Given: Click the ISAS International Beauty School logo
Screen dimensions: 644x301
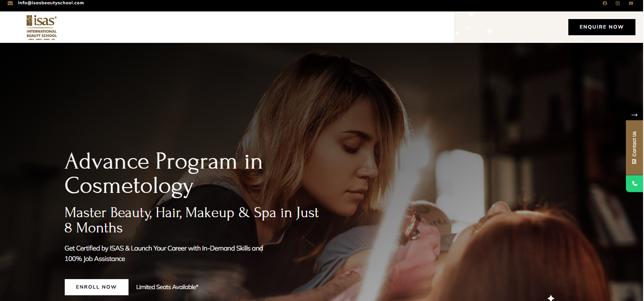Looking at the screenshot, I should 41,27.
